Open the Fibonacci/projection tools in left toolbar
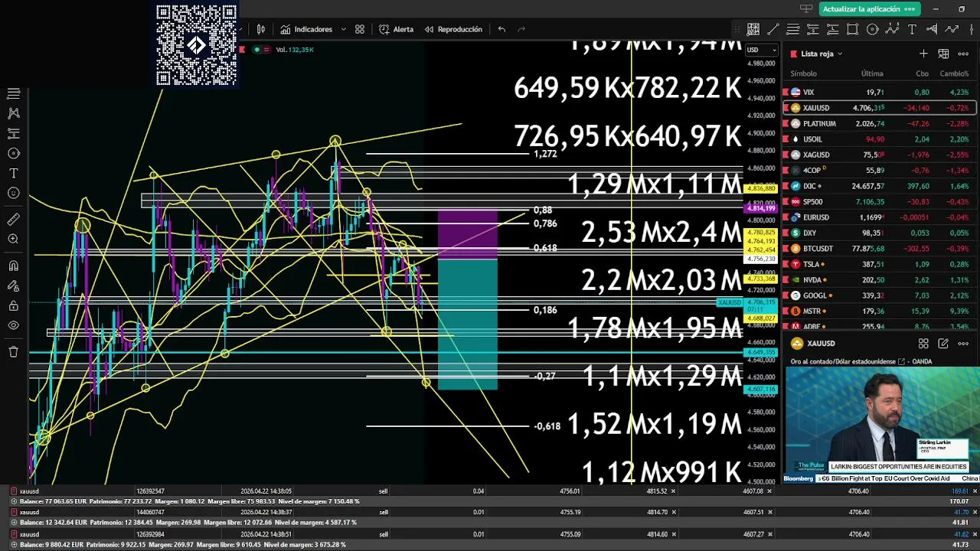This screenshot has height=551, width=980. point(13,133)
